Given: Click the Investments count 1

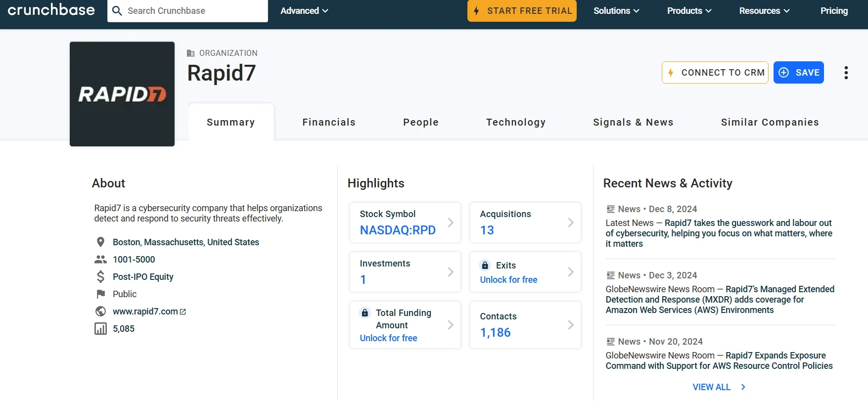Looking at the screenshot, I should [363, 280].
